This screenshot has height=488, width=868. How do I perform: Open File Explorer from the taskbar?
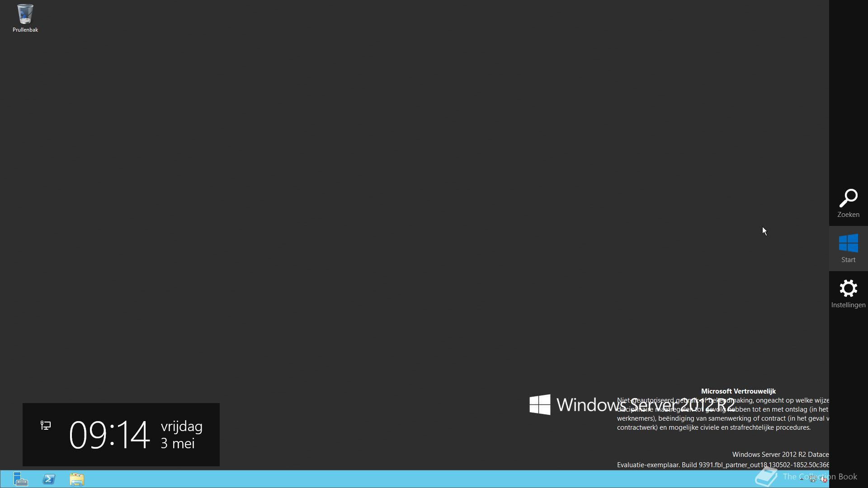point(77,479)
